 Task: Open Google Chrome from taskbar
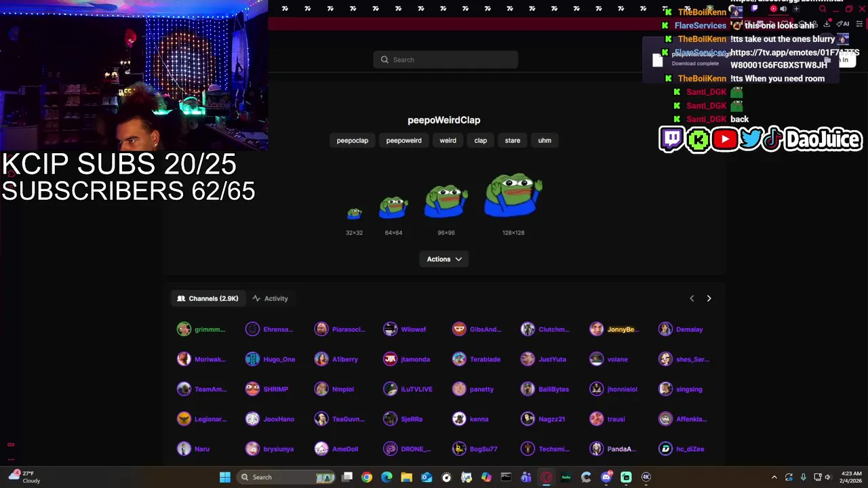(x=367, y=477)
